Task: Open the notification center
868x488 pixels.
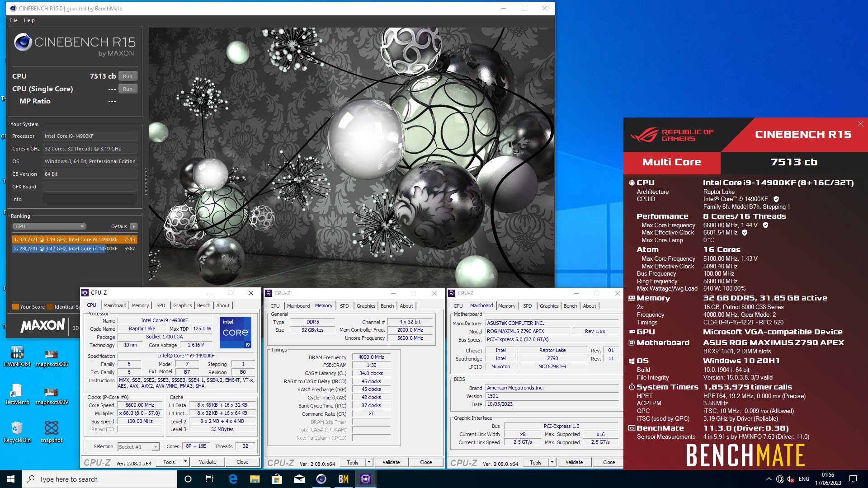Action: 853,479
